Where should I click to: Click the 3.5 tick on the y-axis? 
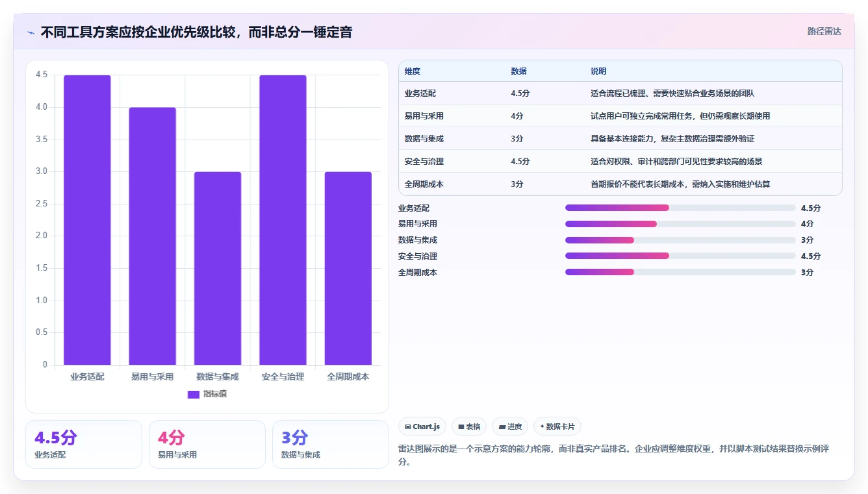tap(42, 140)
